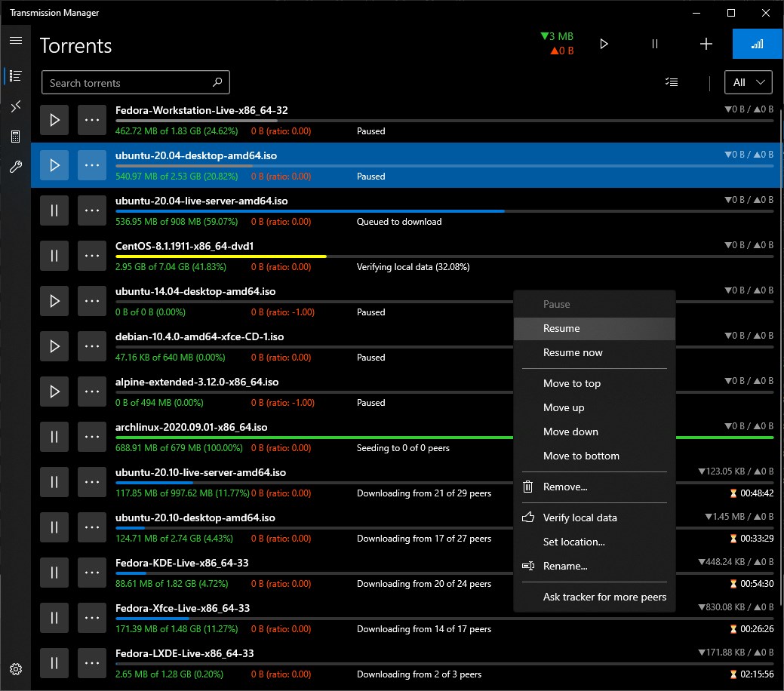Start the debian-10.4.0-amd64-xfce-CD-1.iso torrent

54,346
